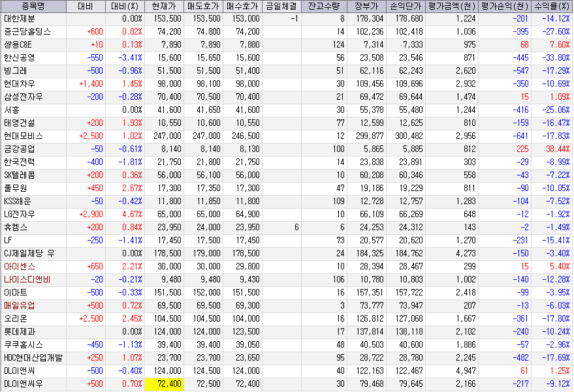Select the CJ제일제당 우 stock name

29,254
